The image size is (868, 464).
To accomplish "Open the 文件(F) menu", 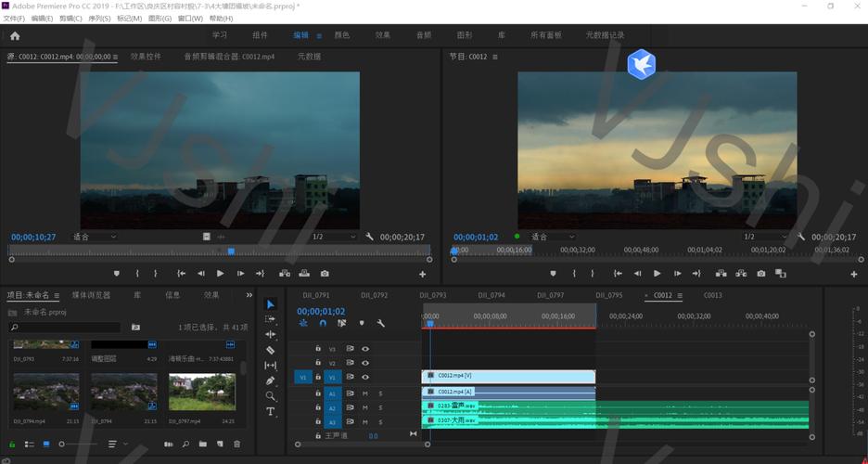I will pyautogui.click(x=14, y=19).
